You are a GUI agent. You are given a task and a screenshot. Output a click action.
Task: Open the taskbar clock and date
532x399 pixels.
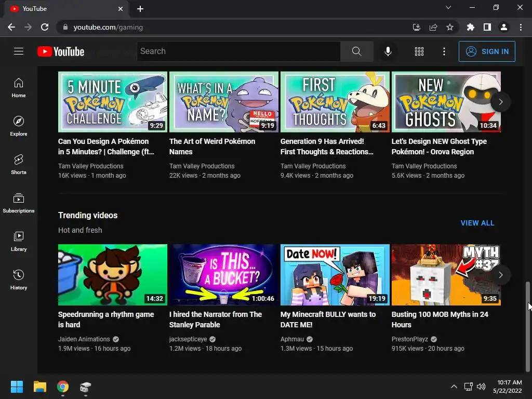point(508,387)
